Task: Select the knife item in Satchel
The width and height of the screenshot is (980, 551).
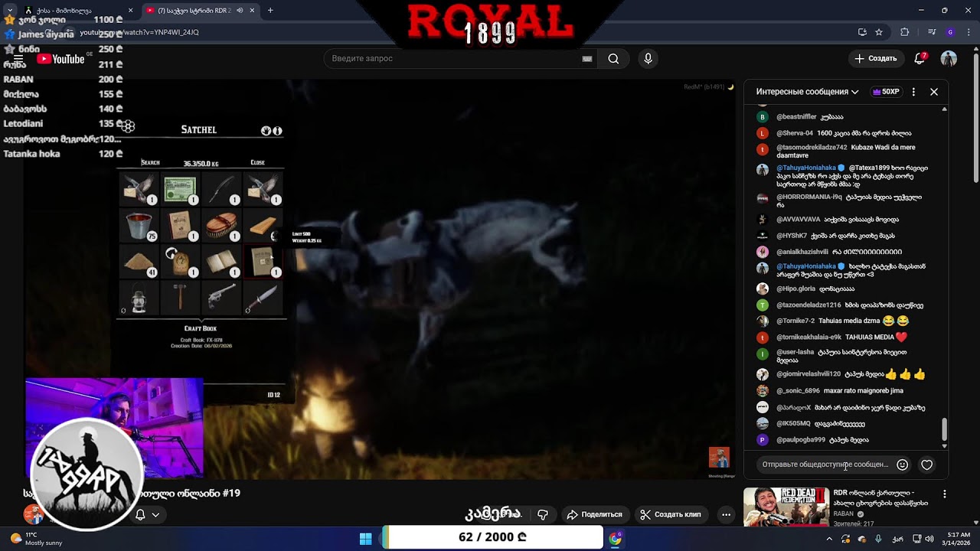Action: click(263, 298)
